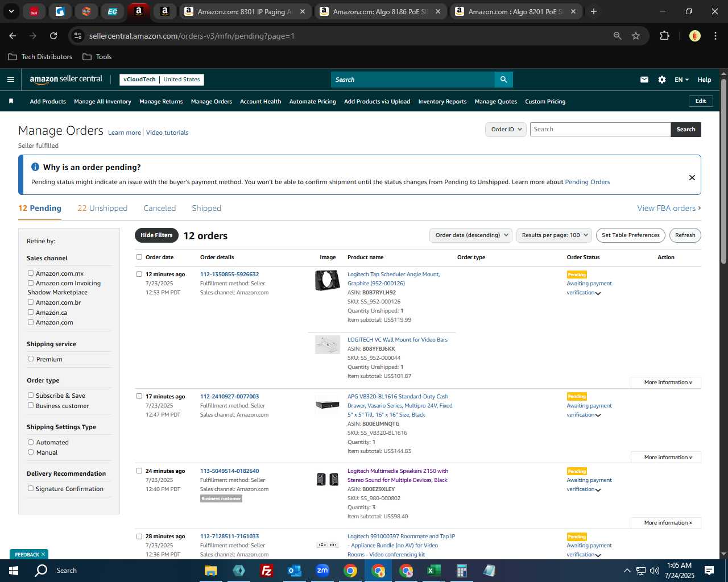Open the messages envelope icon
The image size is (728, 582).
644,80
